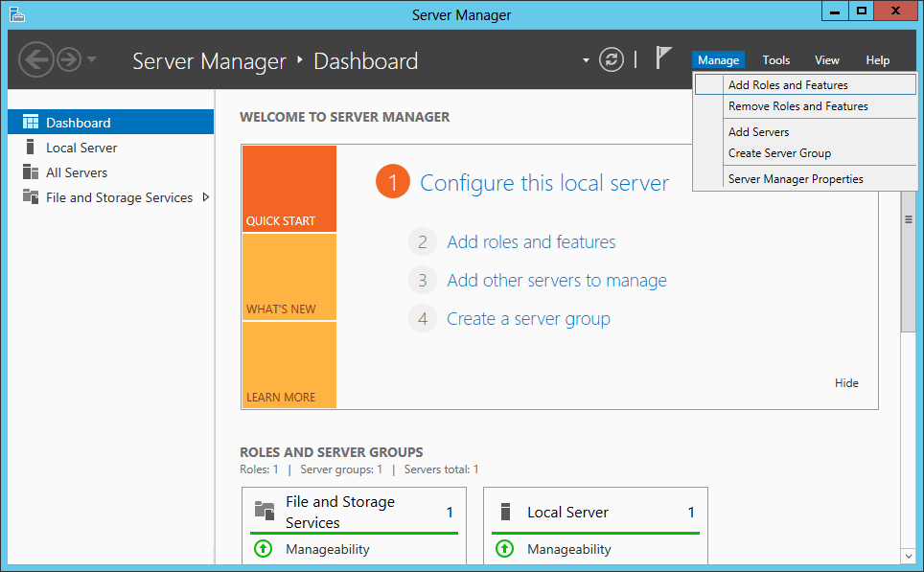Select All Servers in the sidebar
This screenshot has width=924, height=572.
point(111,172)
